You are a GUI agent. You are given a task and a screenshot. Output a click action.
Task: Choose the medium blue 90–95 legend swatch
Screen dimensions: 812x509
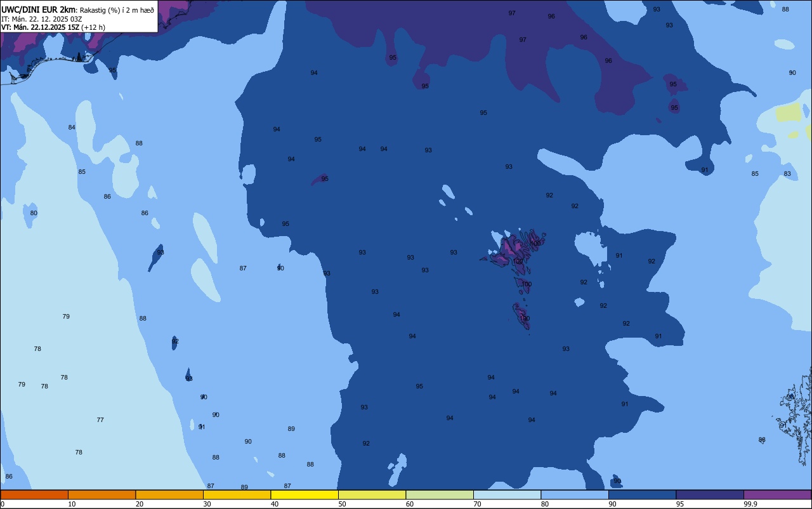click(x=642, y=494)
